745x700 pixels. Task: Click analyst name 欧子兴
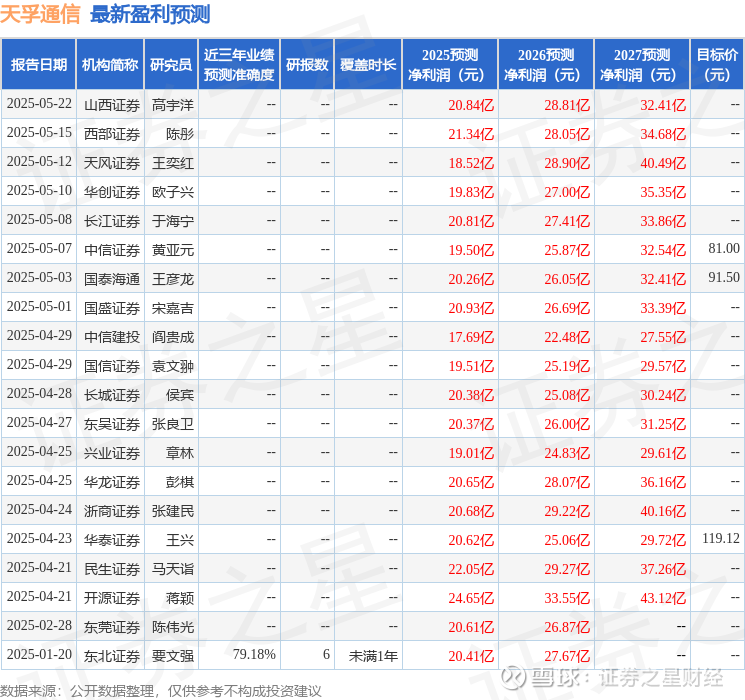[x=173, y=192]
